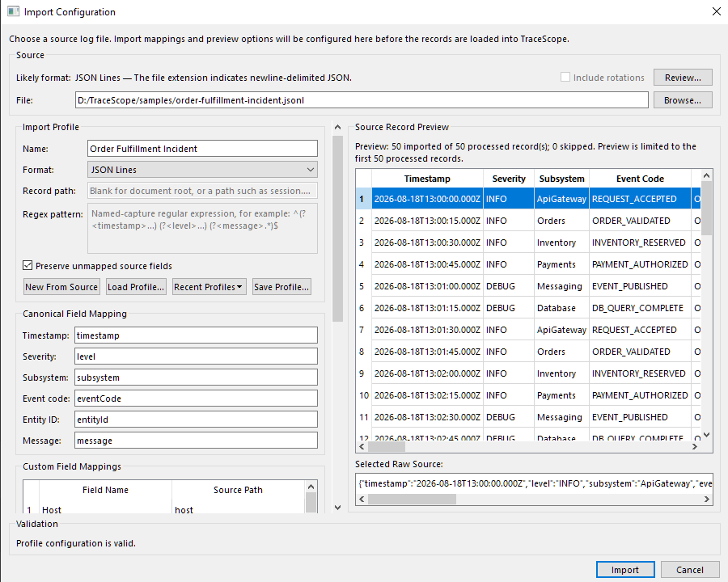The image size is (728, 582).
Task: Click DEBUG severity in row 5
Action: (x=509, y=286)
